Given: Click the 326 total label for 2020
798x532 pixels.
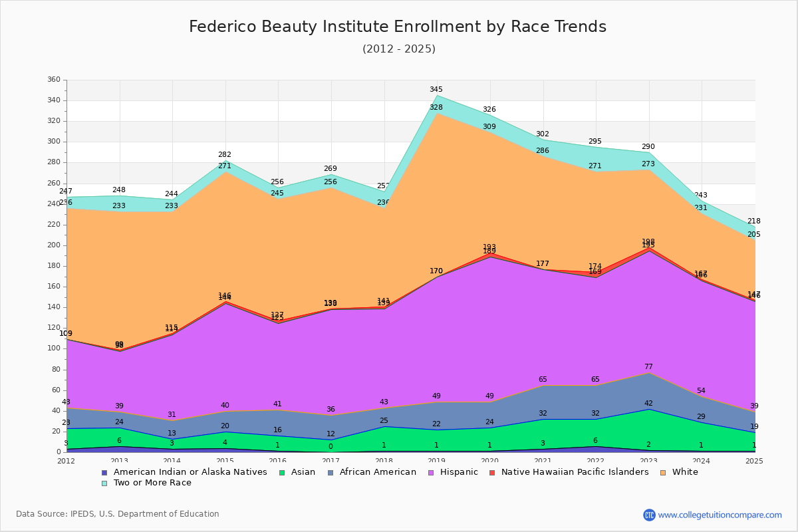Looking at the screenshot, I should coord(489,110).
